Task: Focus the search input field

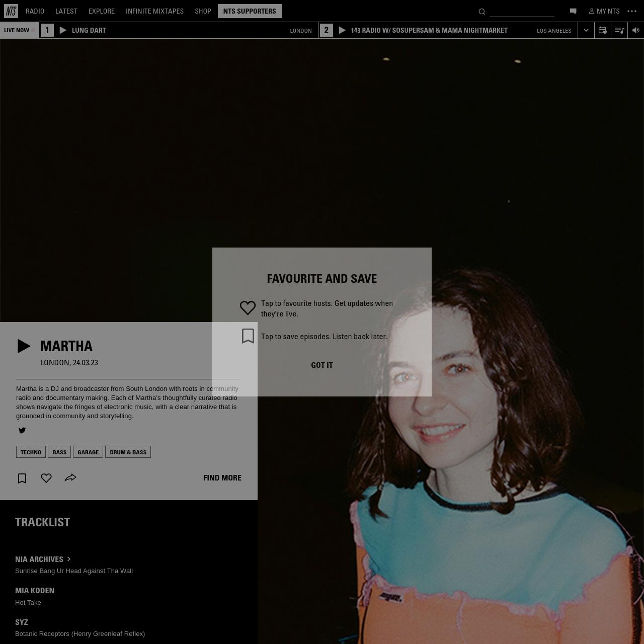Action: [522, 11]
